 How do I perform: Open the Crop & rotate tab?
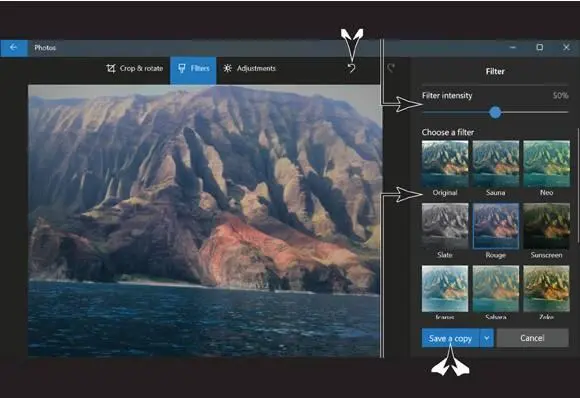pos(135,68)
